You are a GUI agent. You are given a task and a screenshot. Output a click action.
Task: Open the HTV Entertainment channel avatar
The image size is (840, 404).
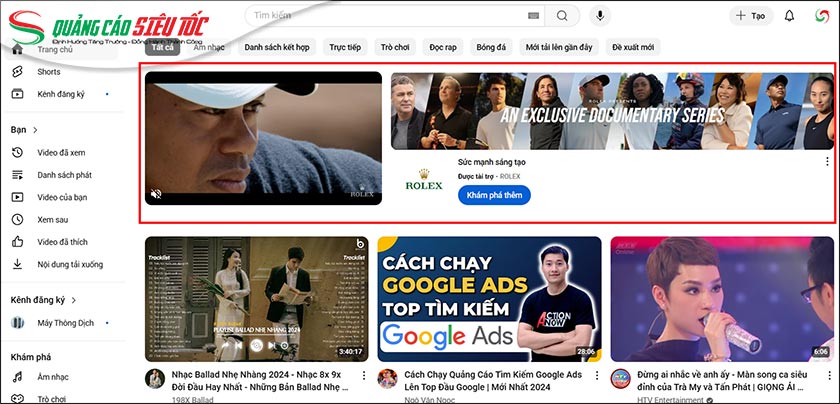pyautogui.click(x=620, y=379)
